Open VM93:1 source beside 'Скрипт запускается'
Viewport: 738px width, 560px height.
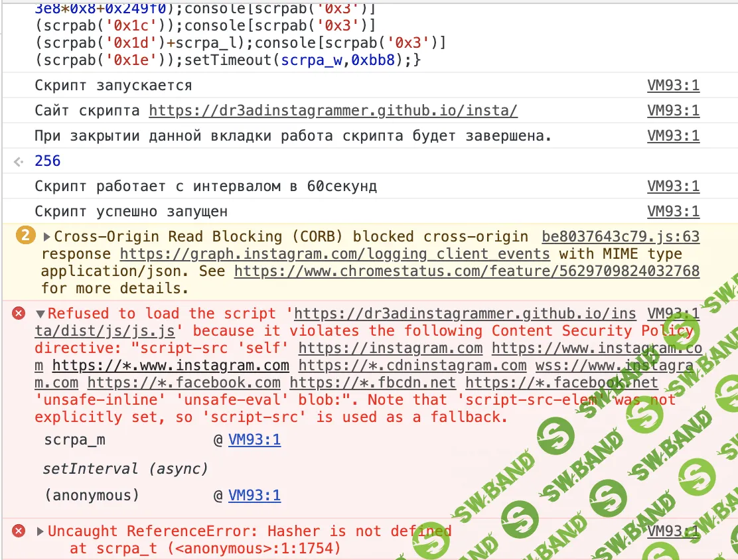click(x=673, y=86)
